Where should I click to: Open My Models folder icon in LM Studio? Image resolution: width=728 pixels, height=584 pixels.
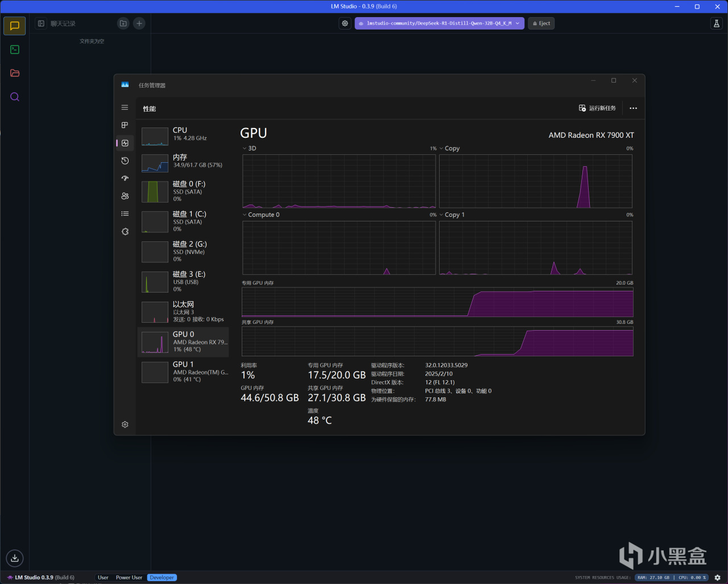pos(15,73)
